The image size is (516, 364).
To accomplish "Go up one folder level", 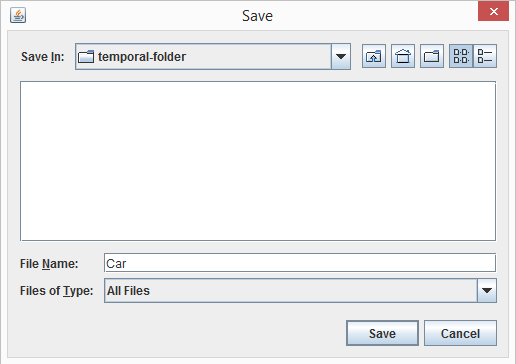I will click(374, 56).
